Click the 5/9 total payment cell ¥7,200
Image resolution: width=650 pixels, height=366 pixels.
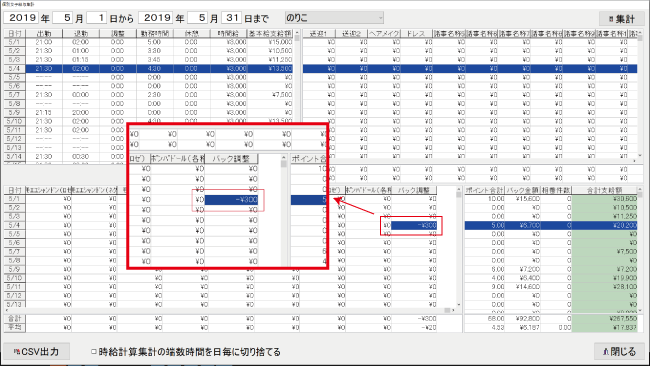[x=604, y=269]
